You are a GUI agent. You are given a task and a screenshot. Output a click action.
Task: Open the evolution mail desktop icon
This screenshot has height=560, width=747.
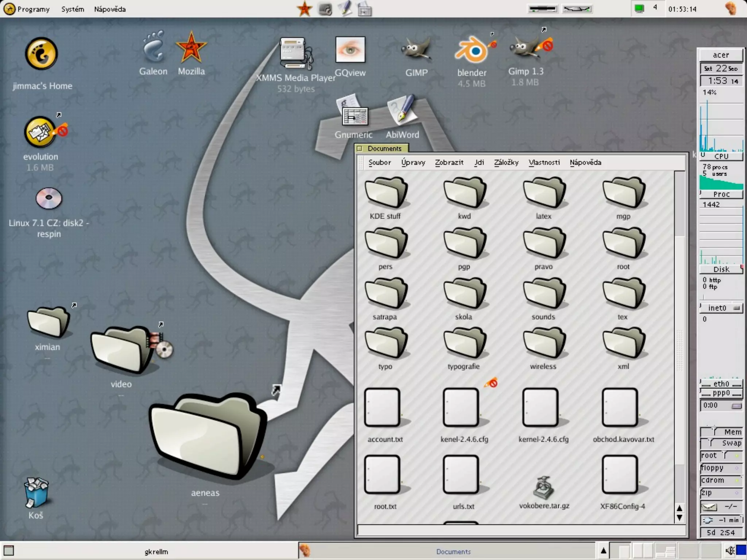41,132
